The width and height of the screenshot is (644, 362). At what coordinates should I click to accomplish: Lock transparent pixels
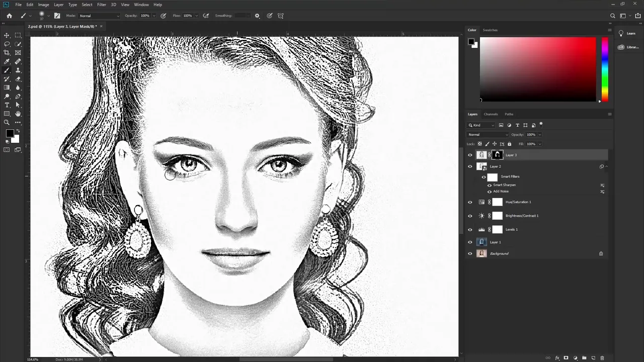[479, 144]
